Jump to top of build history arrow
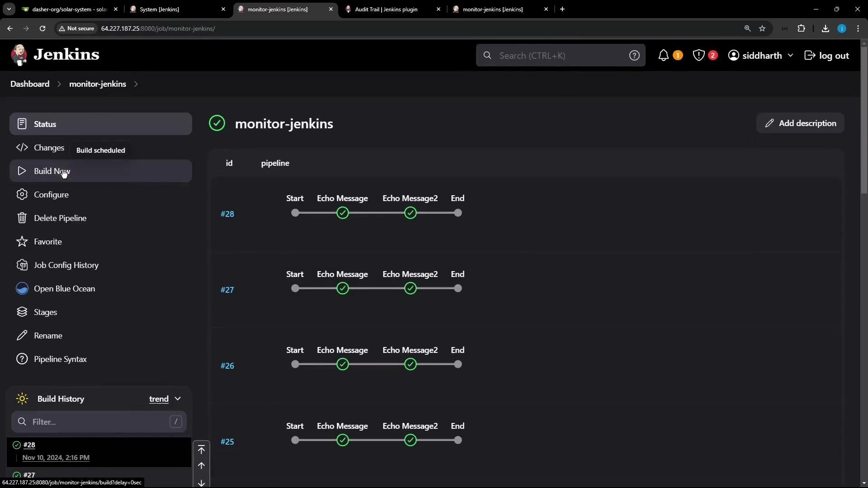The height and width of the screenshot is (488, 868). click(201, 450)
